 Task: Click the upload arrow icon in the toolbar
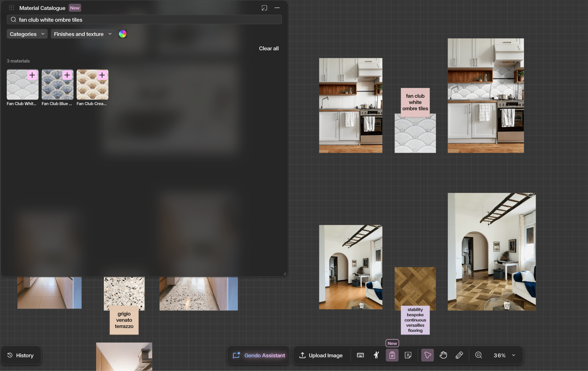point(302,355)
